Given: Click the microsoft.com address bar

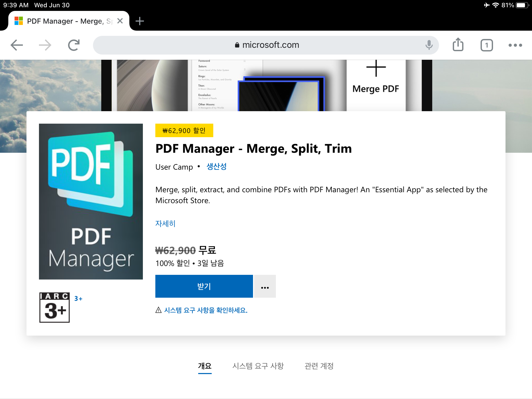Looking at the screenshot, I should point(266,45).
